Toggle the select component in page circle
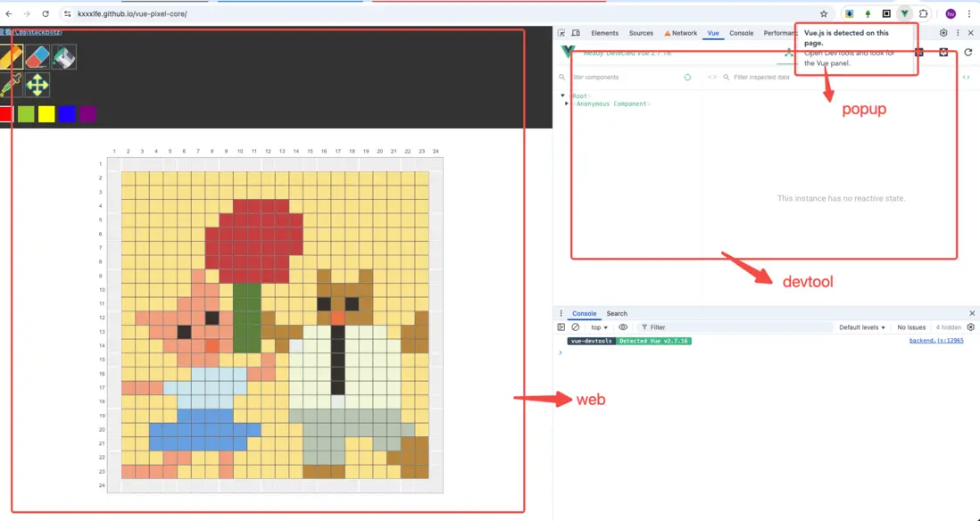The height and width of the screenshot is (521, 980). pos(687,78)
